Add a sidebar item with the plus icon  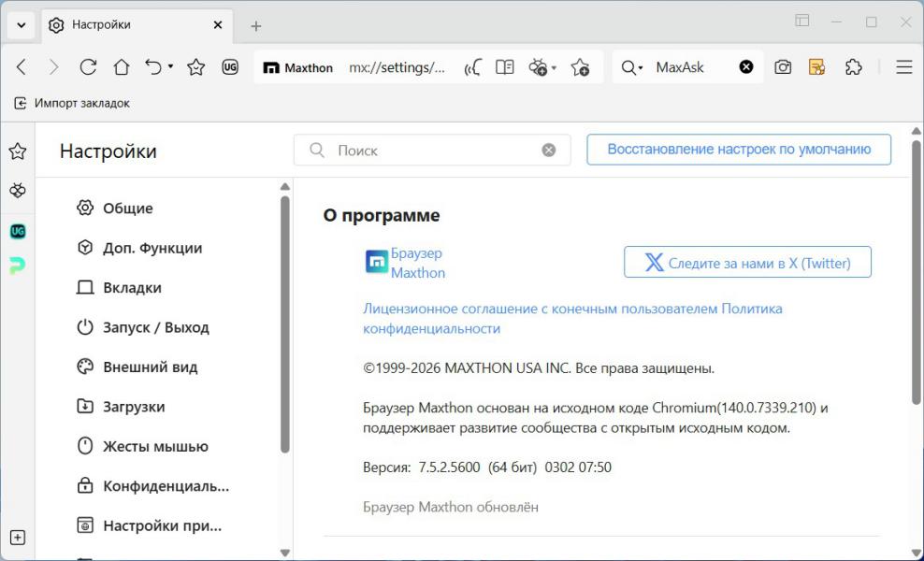[x=18, y=538]
